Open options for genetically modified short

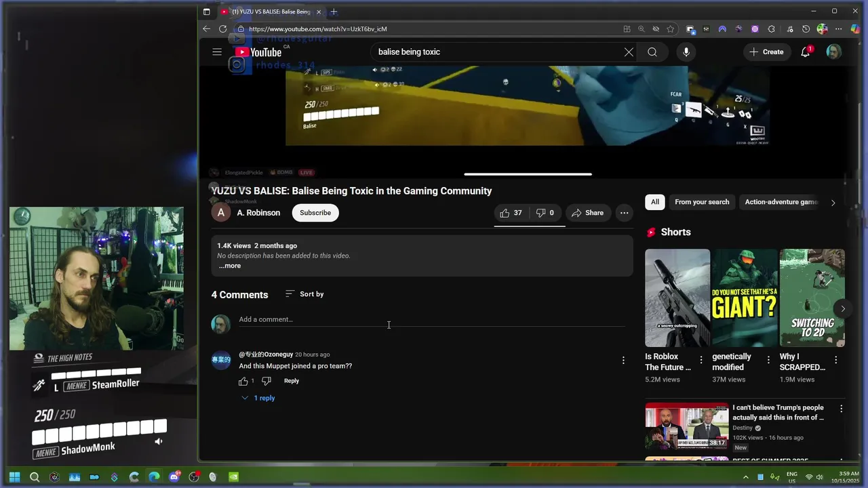(x=768, y=360)
